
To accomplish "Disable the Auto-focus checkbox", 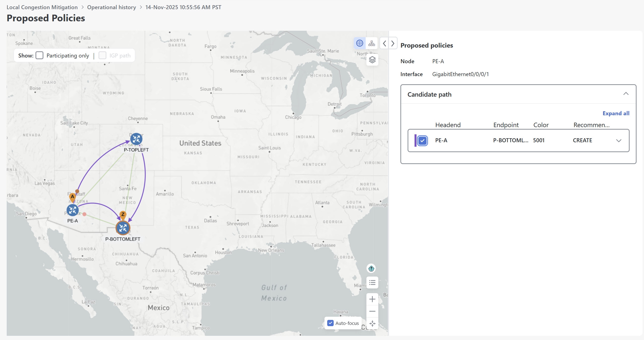I will point(330,323).
